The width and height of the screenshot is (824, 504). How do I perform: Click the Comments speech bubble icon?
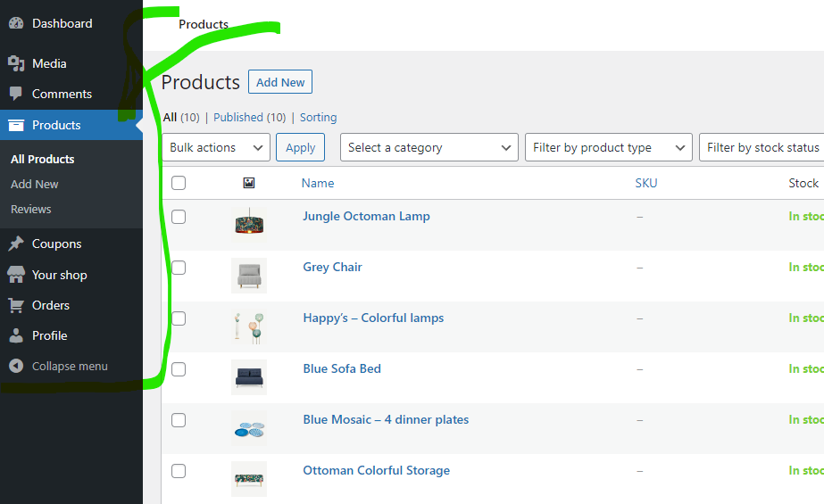(16, 94)
